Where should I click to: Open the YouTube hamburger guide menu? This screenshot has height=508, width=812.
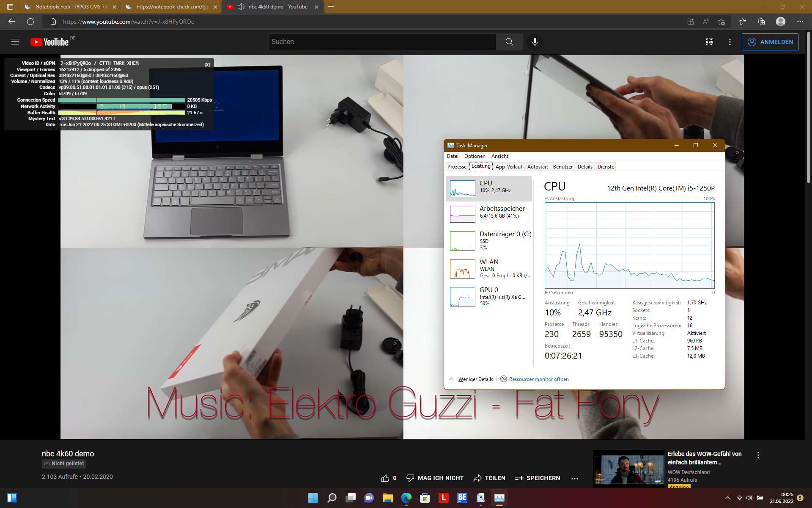click(15, 42)
